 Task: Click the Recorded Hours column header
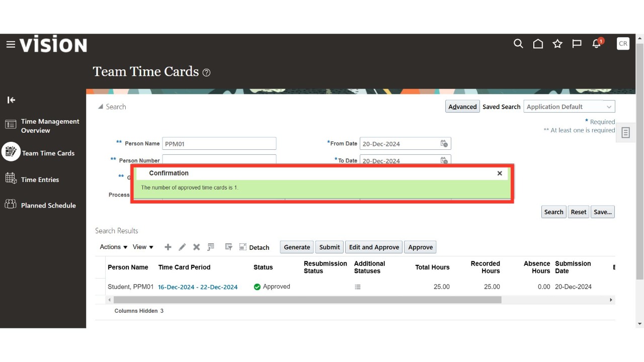tap(485, 267)
